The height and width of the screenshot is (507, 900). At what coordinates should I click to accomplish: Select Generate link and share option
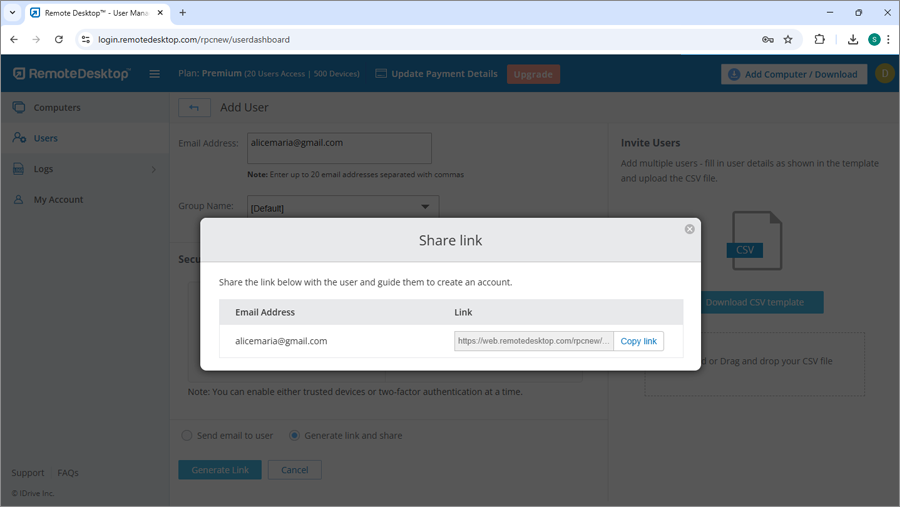click(294, 435)
